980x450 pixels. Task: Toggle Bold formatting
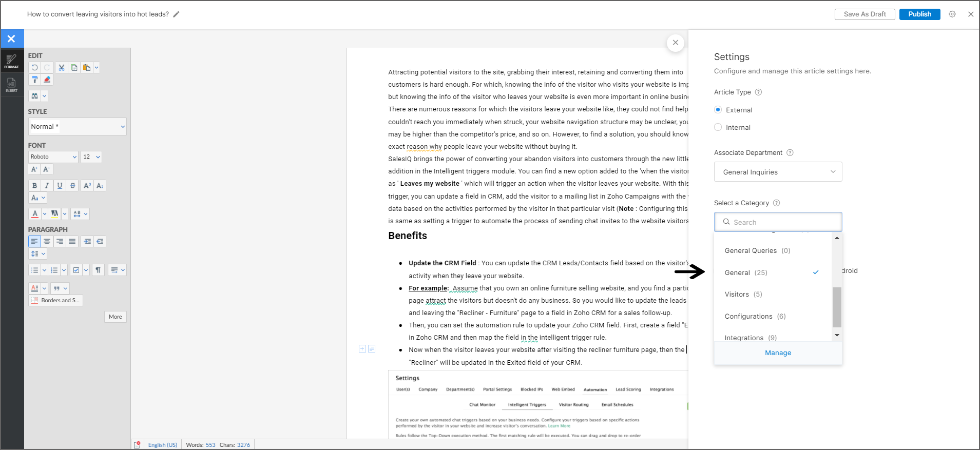pos(34,186)
